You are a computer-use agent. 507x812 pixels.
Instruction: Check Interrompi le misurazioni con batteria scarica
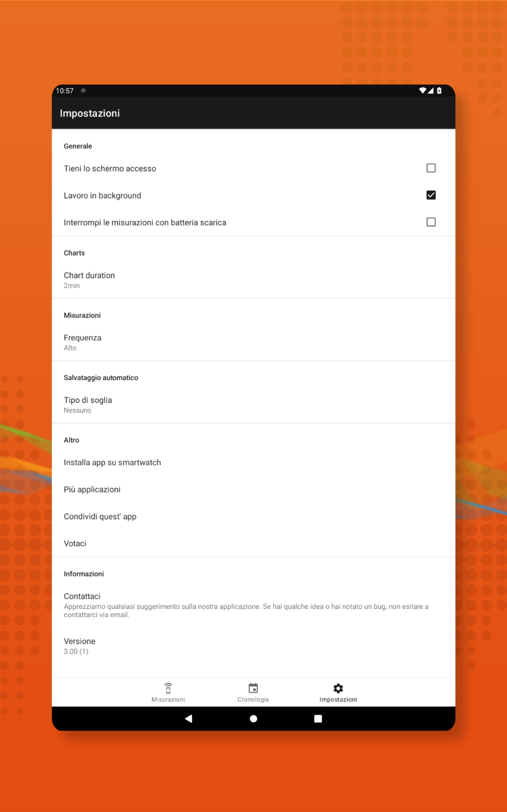[431, 222]
